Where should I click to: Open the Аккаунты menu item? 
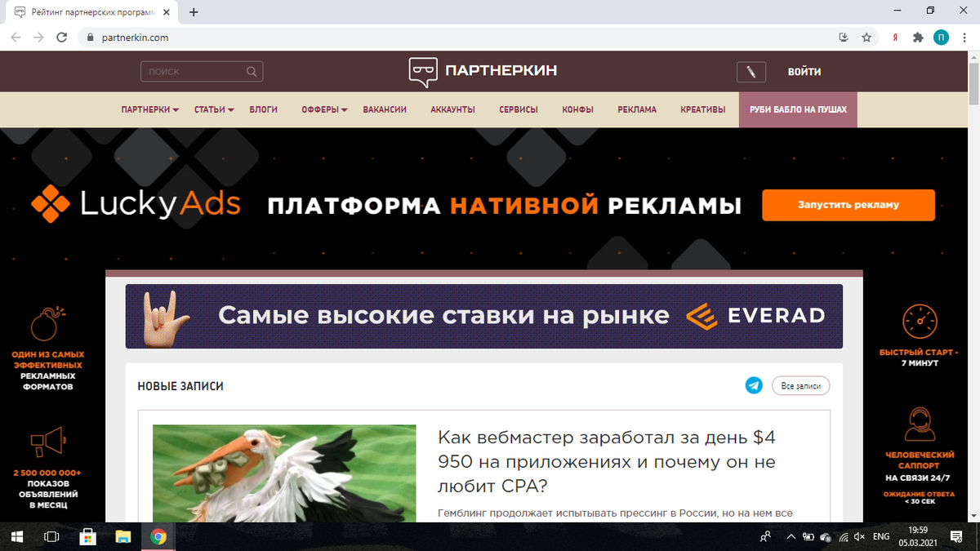(x=452, y=109)
